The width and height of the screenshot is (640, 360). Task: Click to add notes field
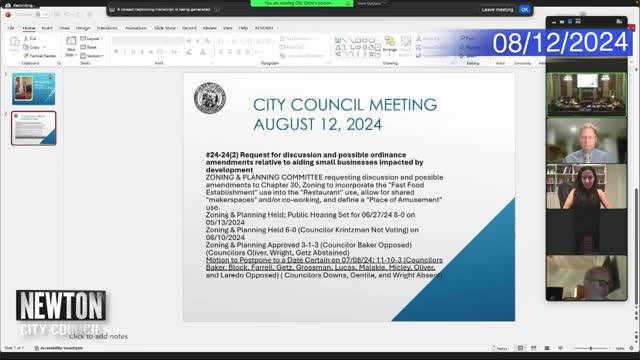(x=98, y=336)
